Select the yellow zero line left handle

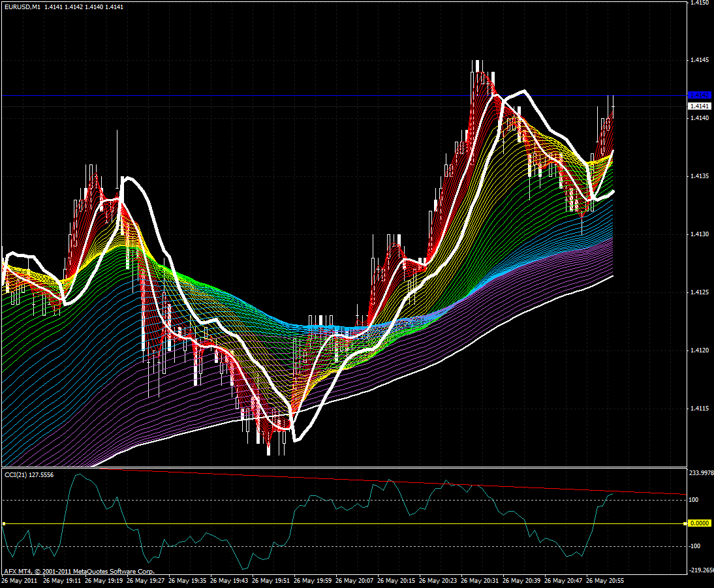[4, 523]
